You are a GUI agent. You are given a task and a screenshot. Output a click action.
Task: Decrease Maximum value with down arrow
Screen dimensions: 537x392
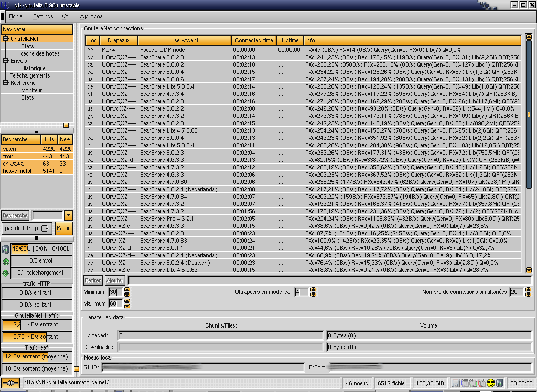tap(127, 306)
